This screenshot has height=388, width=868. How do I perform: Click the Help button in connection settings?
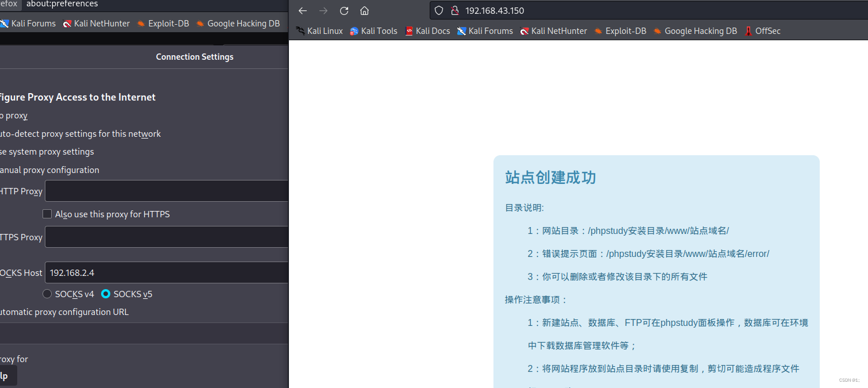[7, 376]
